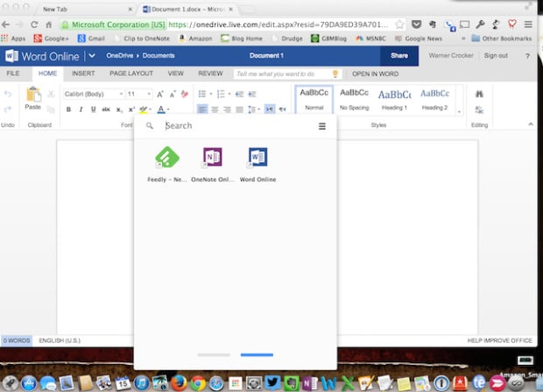Toggle Align Right paragraph alignment

(x=227, y=109)
